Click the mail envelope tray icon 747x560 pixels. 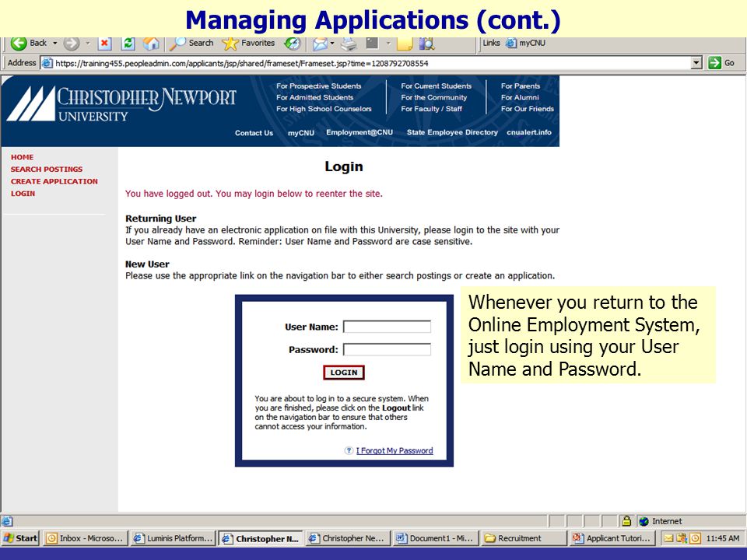coord(668,538)
